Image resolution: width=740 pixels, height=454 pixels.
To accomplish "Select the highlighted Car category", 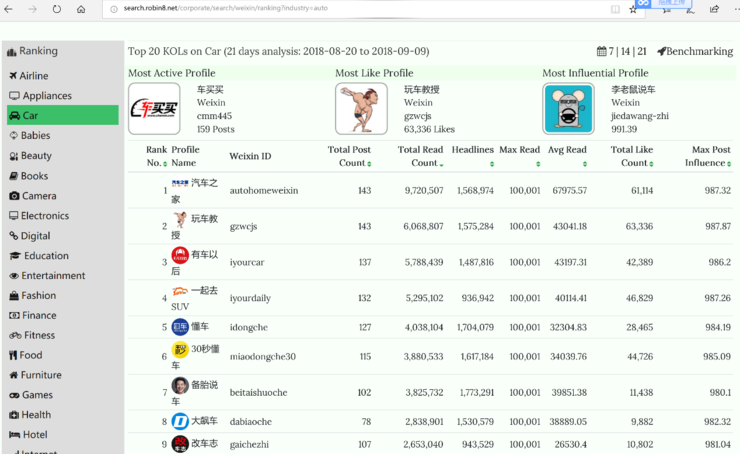I will click(63, 115).
